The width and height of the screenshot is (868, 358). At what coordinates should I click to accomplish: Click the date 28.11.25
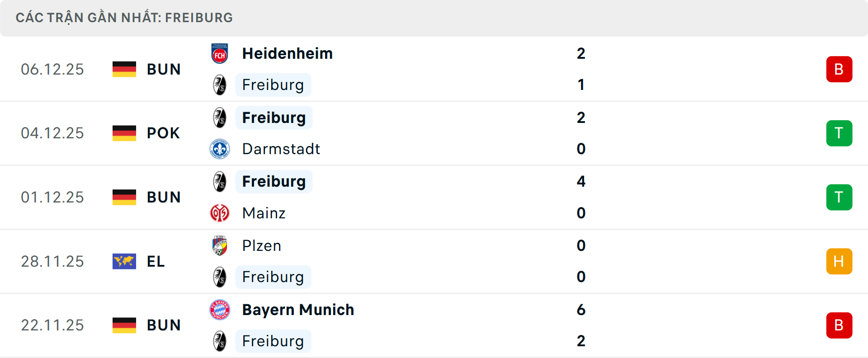pyautogui.click(x=52, y=261)
